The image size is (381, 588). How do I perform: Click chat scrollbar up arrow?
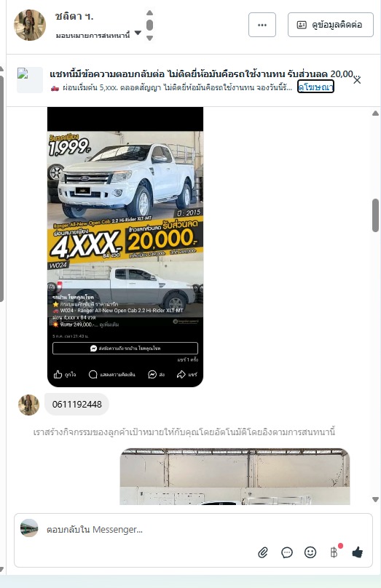375,114
